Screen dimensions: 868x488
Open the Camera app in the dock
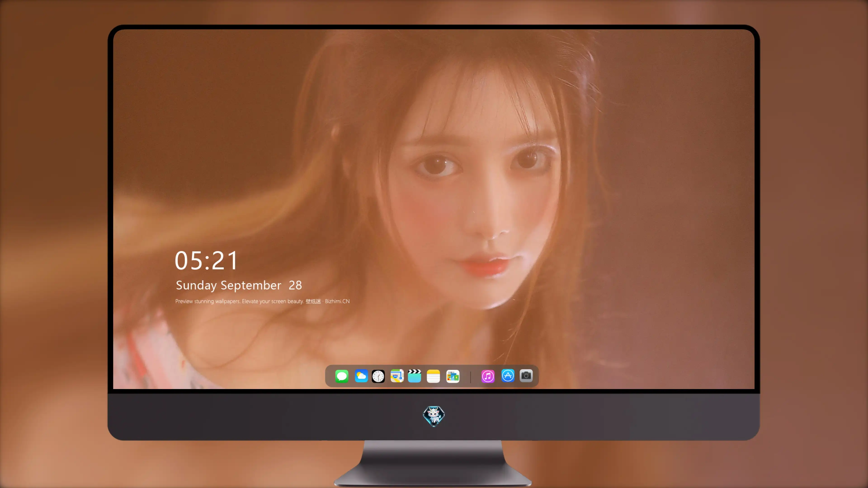point(526,375)
